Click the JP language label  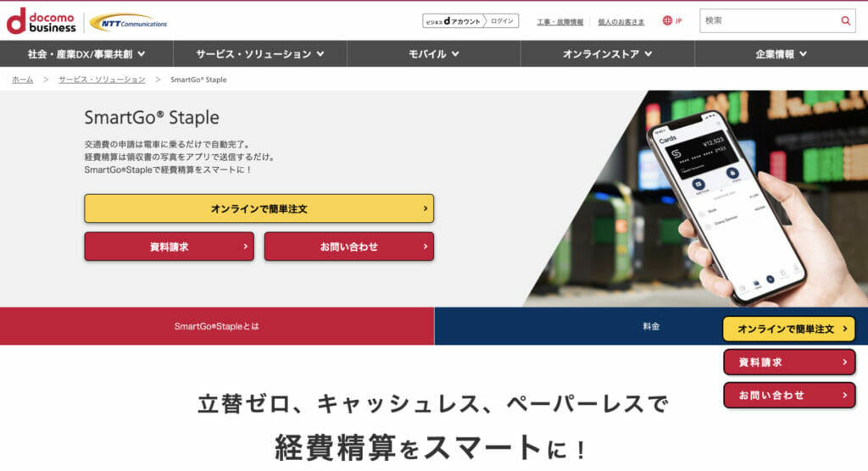(679, 21)
